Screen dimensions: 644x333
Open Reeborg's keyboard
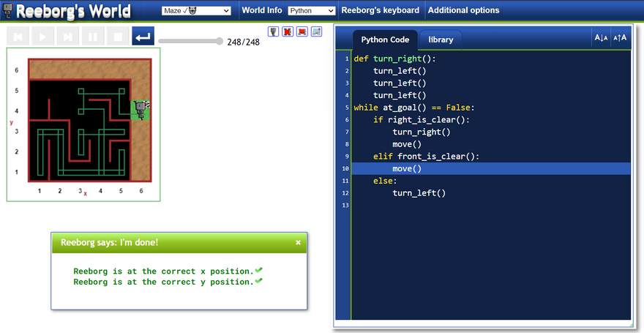point(381,10)
